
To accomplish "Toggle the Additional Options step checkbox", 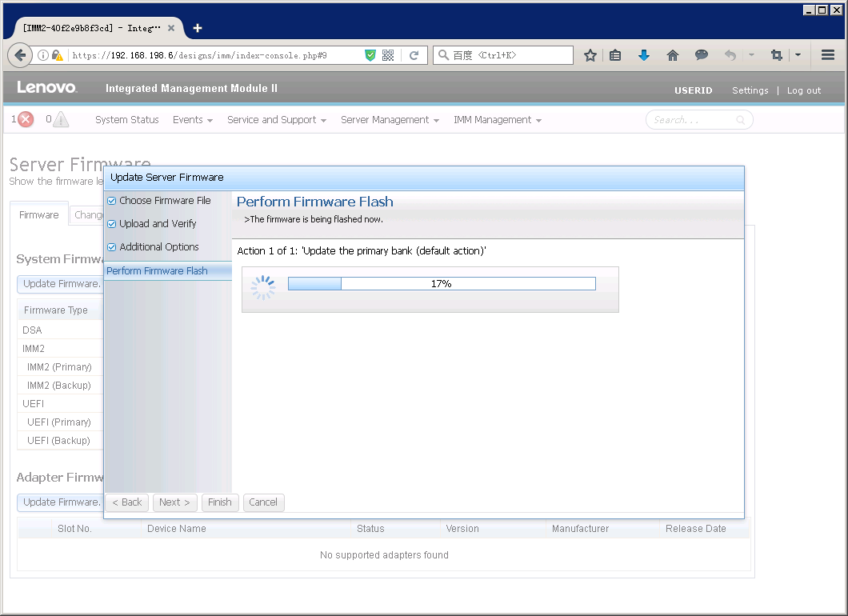I will pos(112,247).
